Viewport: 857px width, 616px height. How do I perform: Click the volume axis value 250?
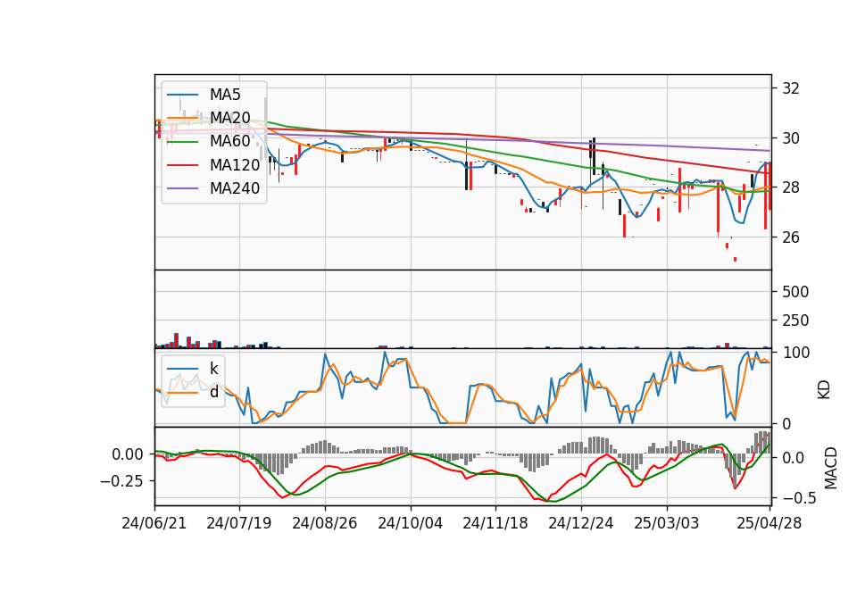point(795,320)
